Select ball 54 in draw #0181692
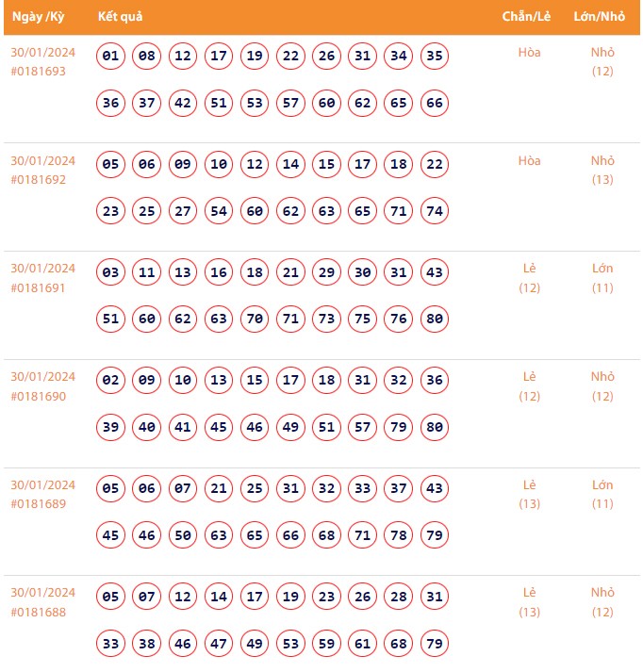The image size is (643, 672). [x=219, y=212]
